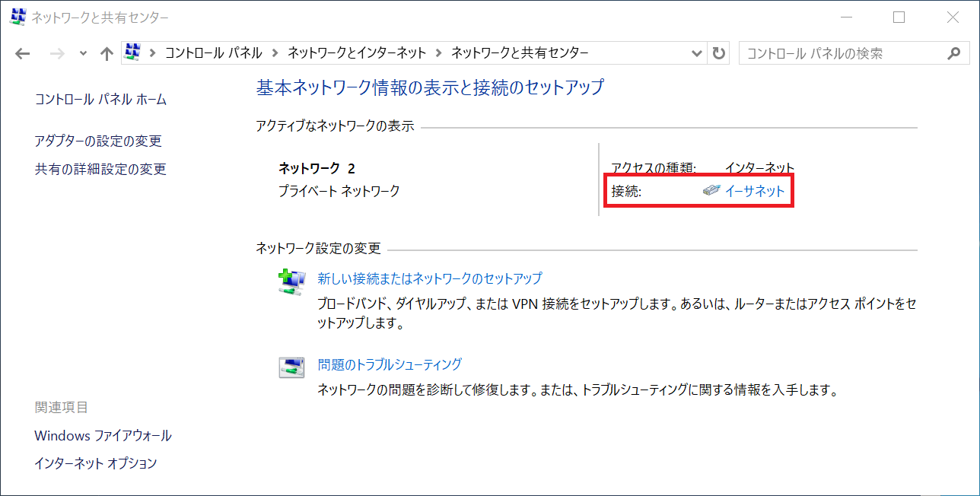Select アダプターの設定の変更 in the sidebar
This screenshot has width=980, height=496.
coord(97,141)
